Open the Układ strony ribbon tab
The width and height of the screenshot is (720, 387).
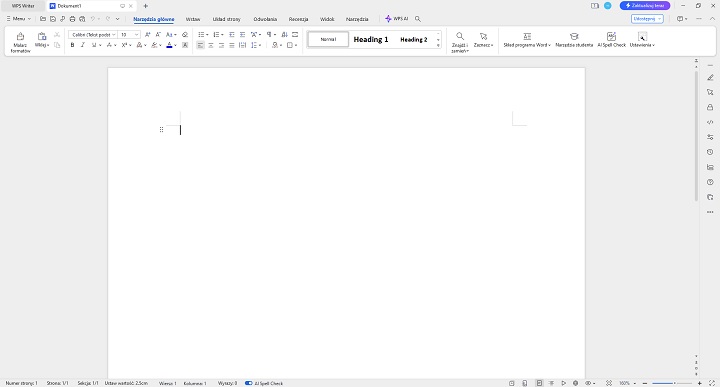click(226, 19)
